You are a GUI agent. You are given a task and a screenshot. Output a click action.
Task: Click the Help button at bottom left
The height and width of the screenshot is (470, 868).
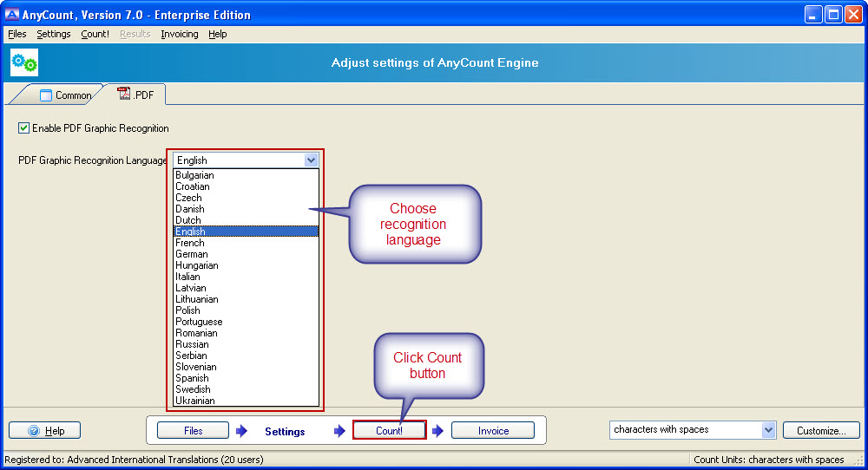(45, 430)
